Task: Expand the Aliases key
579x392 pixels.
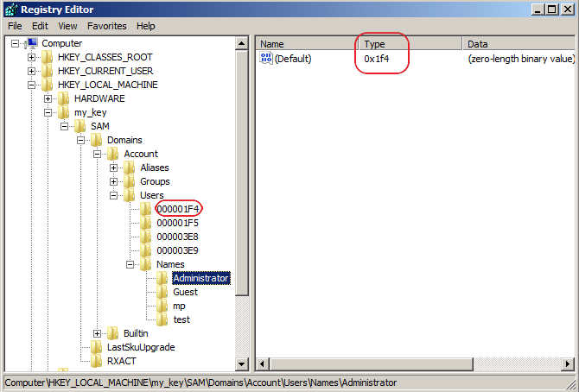Action: [114, 168]
